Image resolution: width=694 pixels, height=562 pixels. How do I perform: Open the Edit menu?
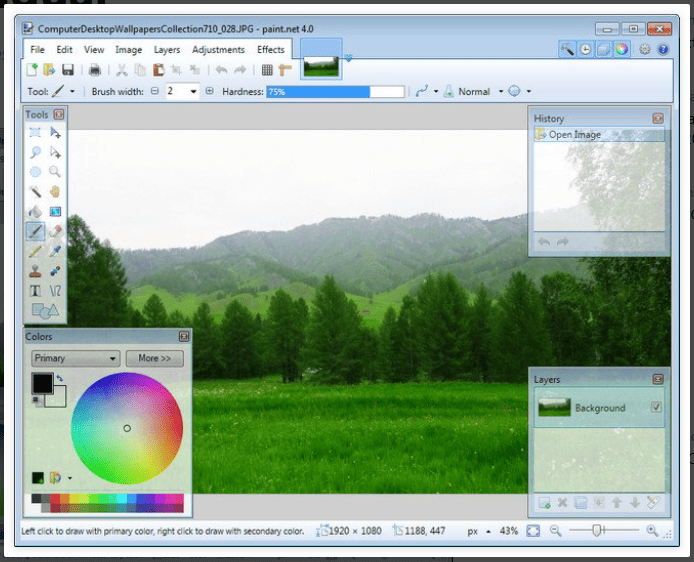click(64, 50)
